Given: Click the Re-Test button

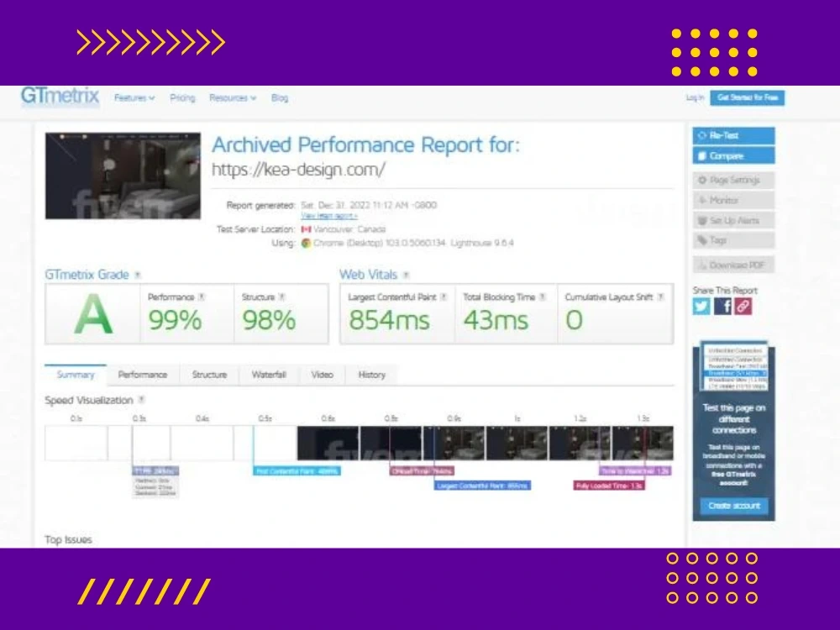Looking at the screenshot, I should coord(733,135).
